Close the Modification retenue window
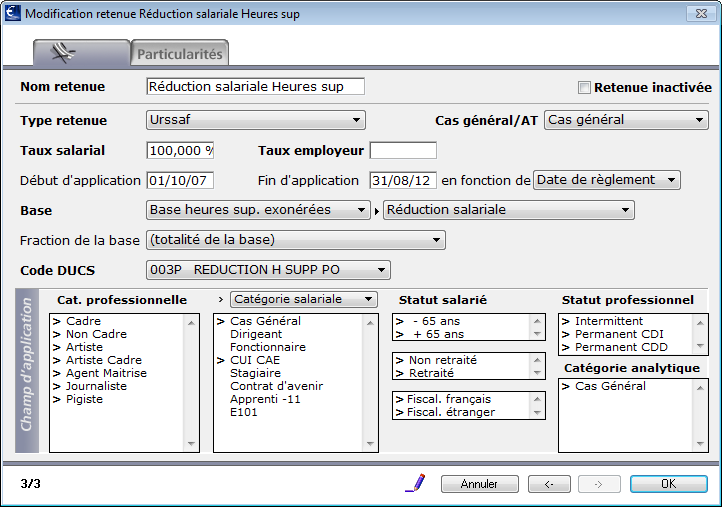 [x=701, y=13]
